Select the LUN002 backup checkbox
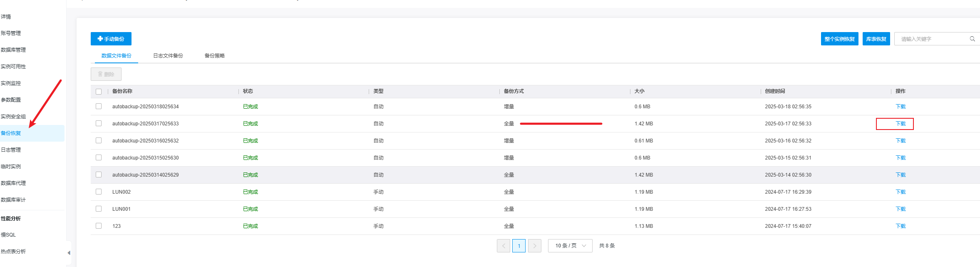This screenshot has height=267, width=980. 99,192
